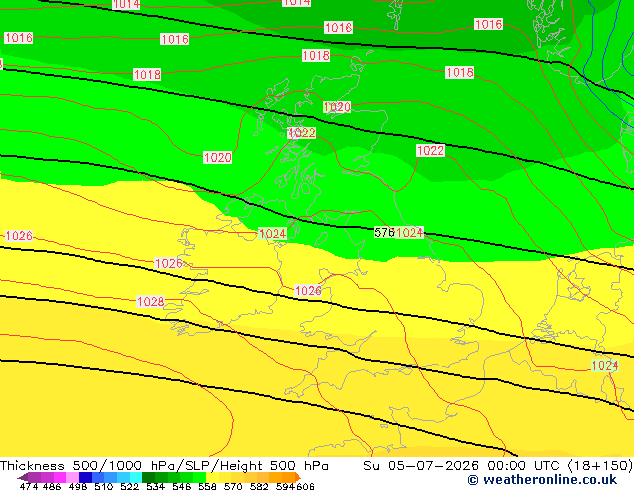Click the 1022 label over the North Sea

430,150
